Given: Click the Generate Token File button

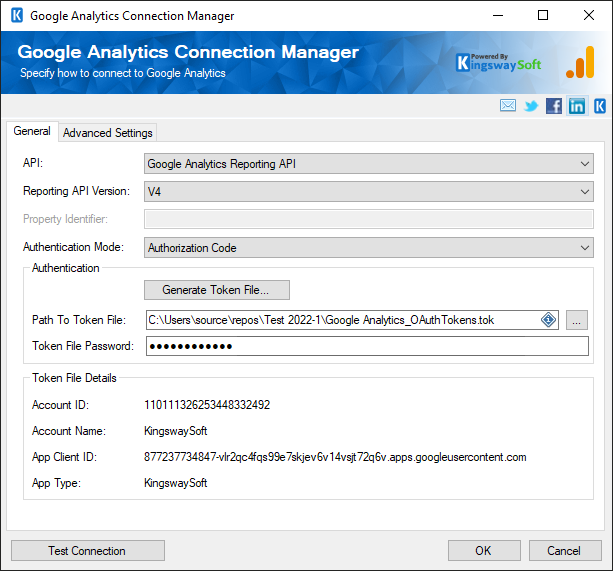Looking at the screenshot, I should click(x=217, y=290).
